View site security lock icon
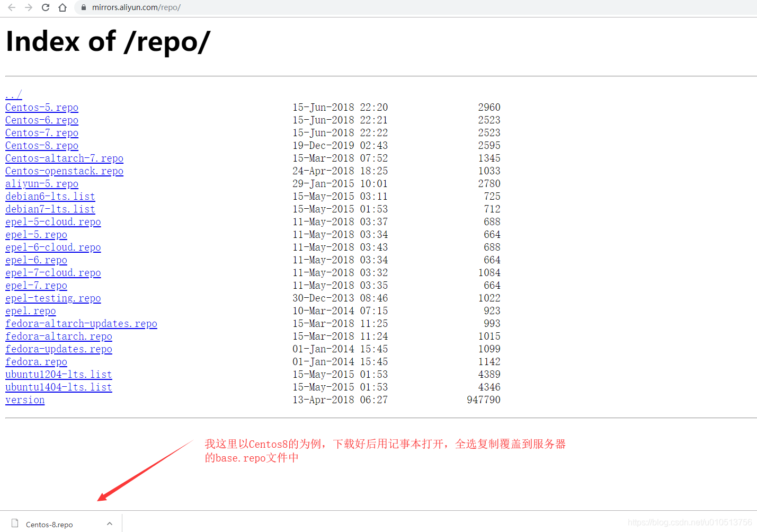The height and width of the screenshot is (532, 757). (x=83, y=7)
